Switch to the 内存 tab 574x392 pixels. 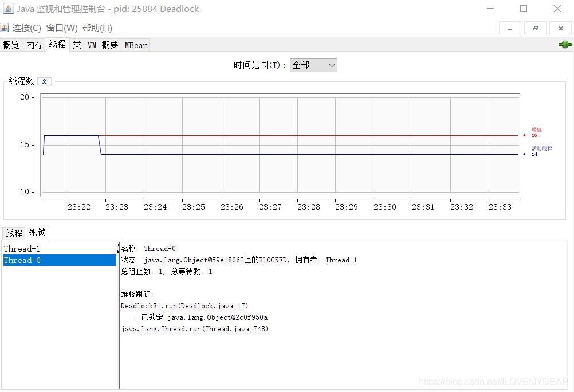[33, 44]
